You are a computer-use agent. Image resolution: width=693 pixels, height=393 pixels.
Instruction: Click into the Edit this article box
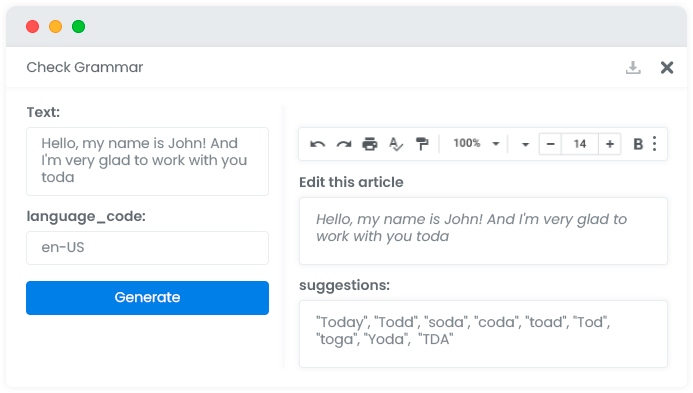pyautogui.click(x=483, y=231)
